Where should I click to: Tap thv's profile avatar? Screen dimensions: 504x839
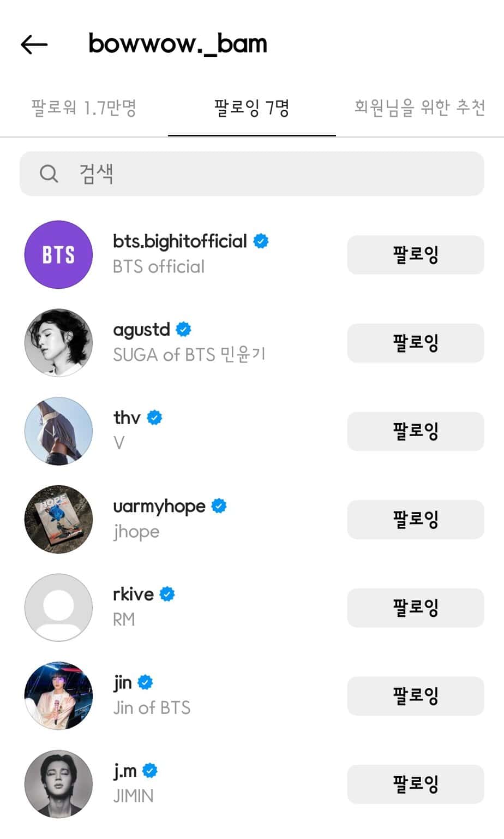(58, 431)
